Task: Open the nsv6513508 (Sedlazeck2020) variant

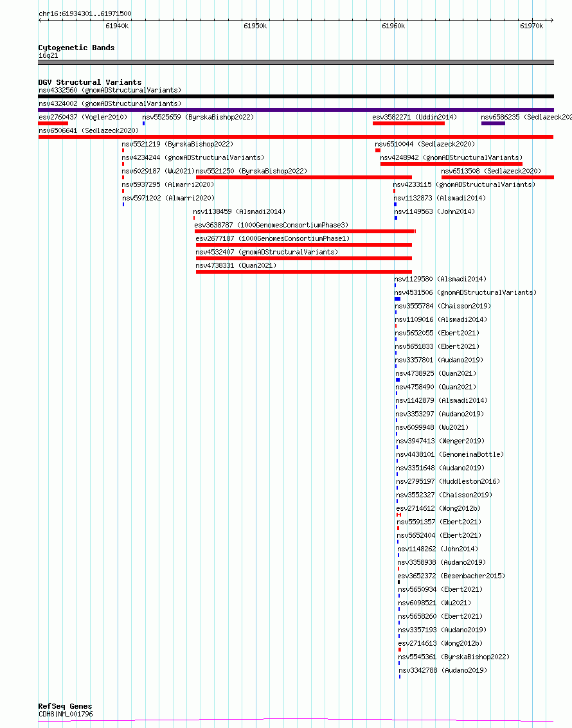Action: [491, 171]
